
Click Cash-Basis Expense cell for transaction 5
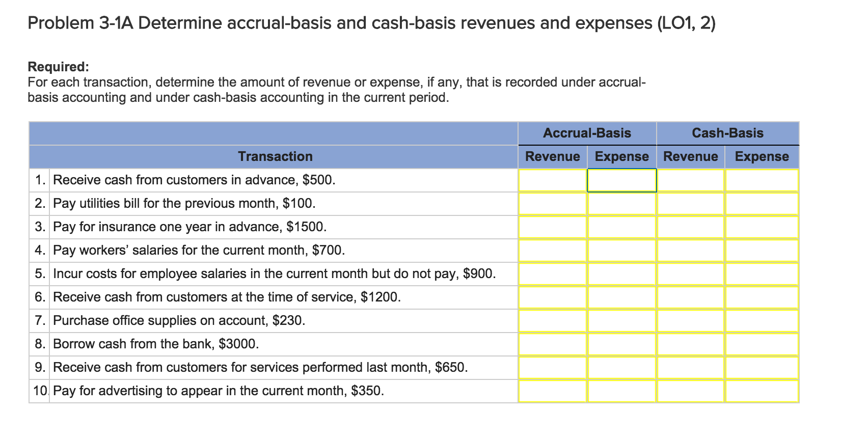tap(762, 274)
